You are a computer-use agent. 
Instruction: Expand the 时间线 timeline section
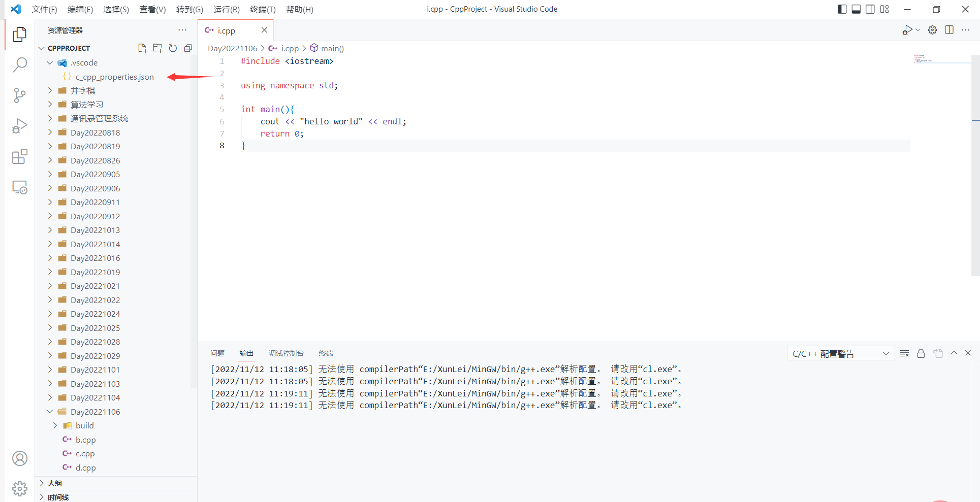(x=42, y=497)
